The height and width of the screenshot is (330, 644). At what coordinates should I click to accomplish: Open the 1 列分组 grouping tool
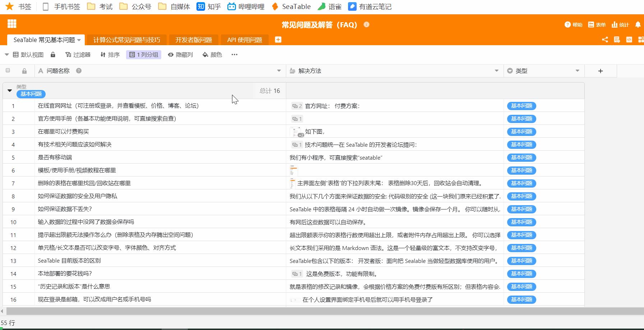tap(144, 55)
